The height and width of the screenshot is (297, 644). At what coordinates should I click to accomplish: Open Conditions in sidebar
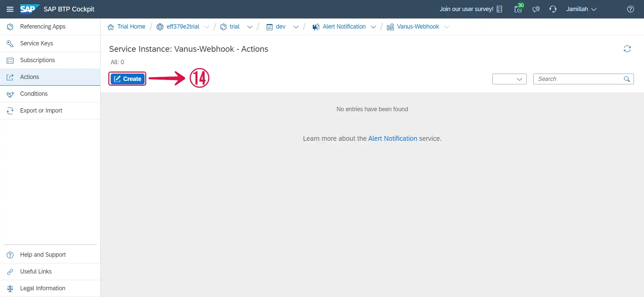50,94
